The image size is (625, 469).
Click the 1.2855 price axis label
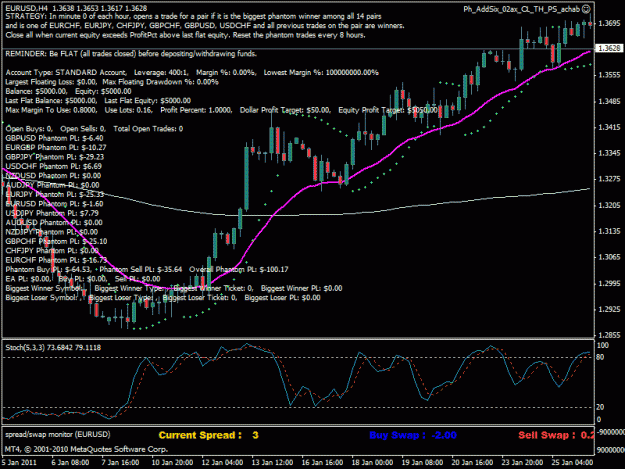[x=609, y=335]
